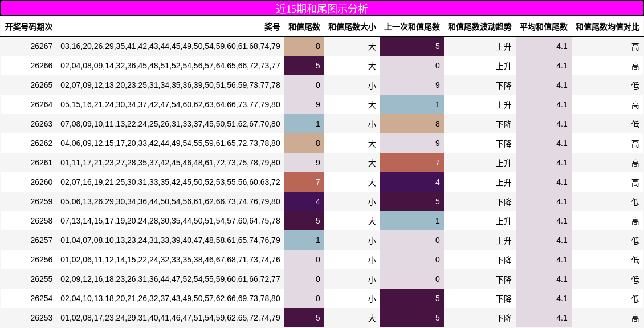Click previous tail digit 1 in row 26264
The image size is (644, 328).
coord(412,104)
